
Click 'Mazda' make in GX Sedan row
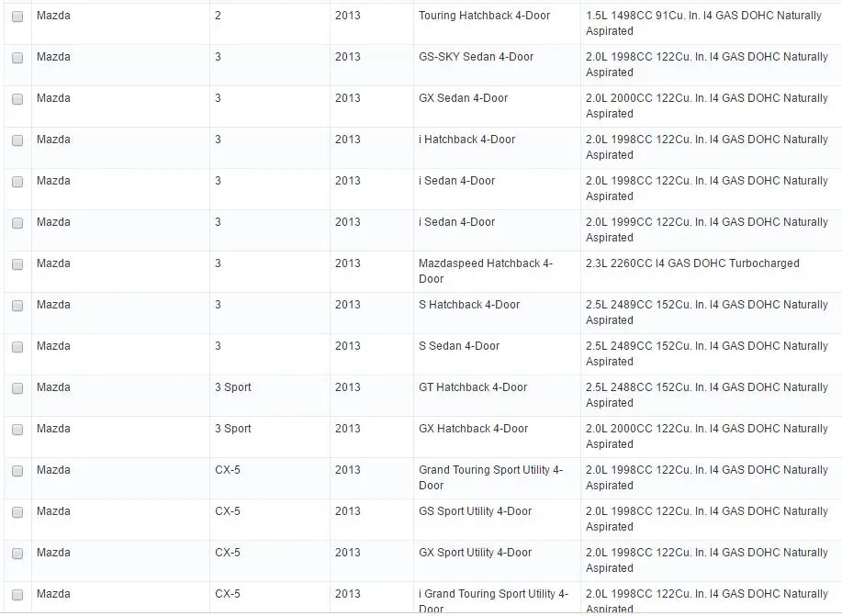coord(53,98)
